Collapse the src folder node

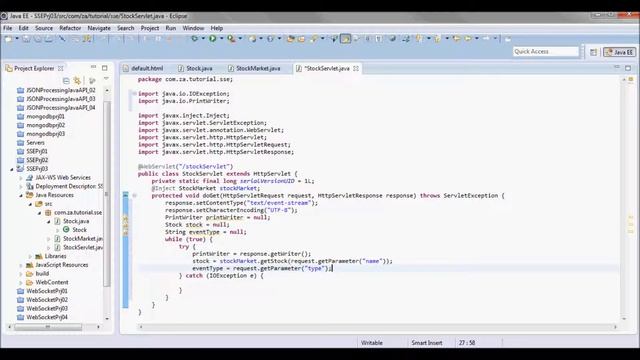[30, 204]
